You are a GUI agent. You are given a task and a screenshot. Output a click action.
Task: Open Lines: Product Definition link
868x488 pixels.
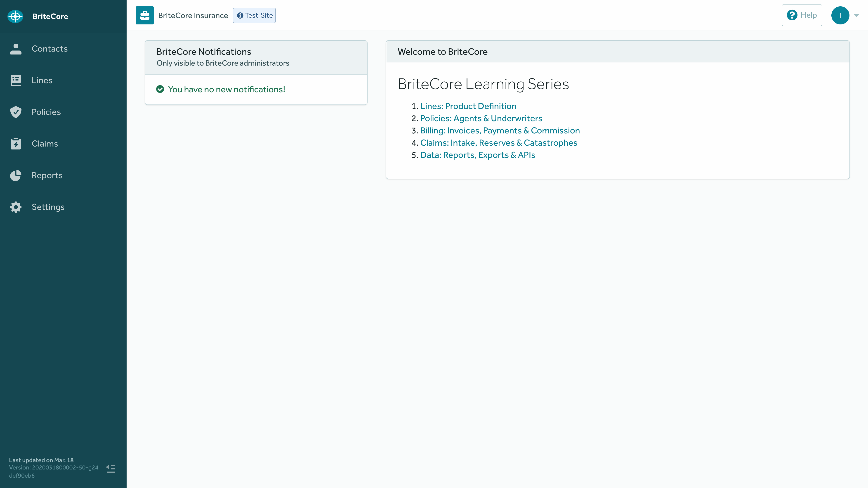pyautogui.click(x=468, y=106)
